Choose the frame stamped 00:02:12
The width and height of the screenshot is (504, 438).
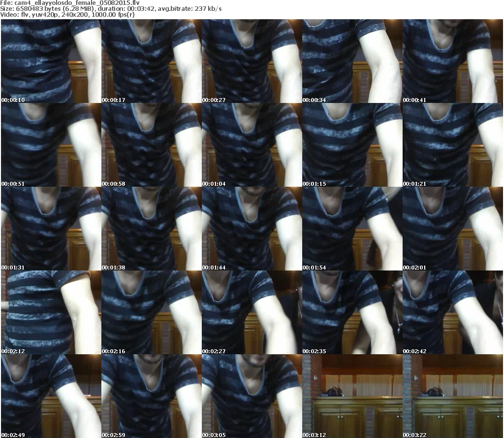click(51, 312)
